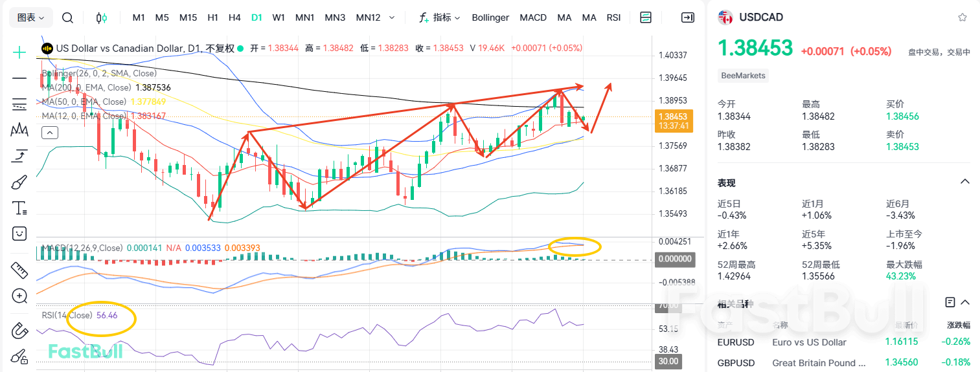The image size is (980, 372).
Task: Select the crosshair cursor tool
Action: 19,52
